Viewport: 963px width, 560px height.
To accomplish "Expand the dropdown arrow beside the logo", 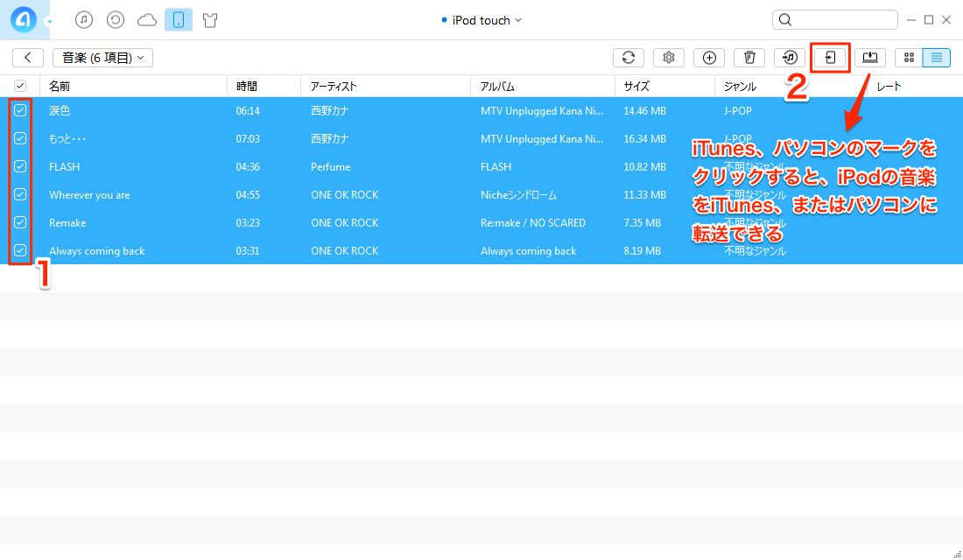I will (49, 22).
